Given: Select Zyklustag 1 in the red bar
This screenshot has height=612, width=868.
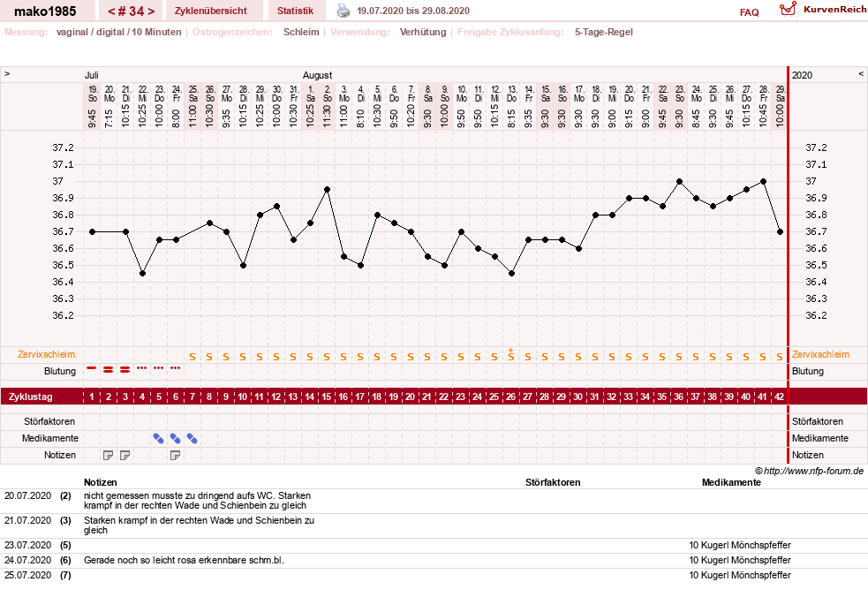Looking at the screenshot, I should (x=92, y=397).
